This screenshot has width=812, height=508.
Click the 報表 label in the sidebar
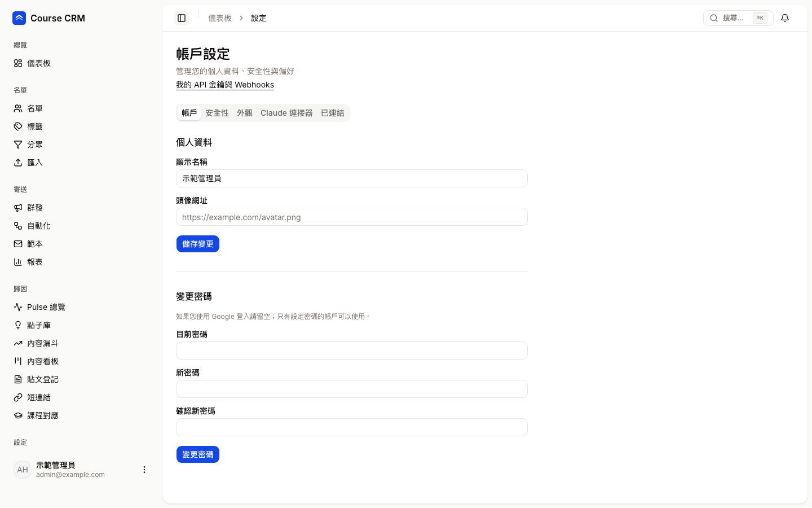pos(35,262)
